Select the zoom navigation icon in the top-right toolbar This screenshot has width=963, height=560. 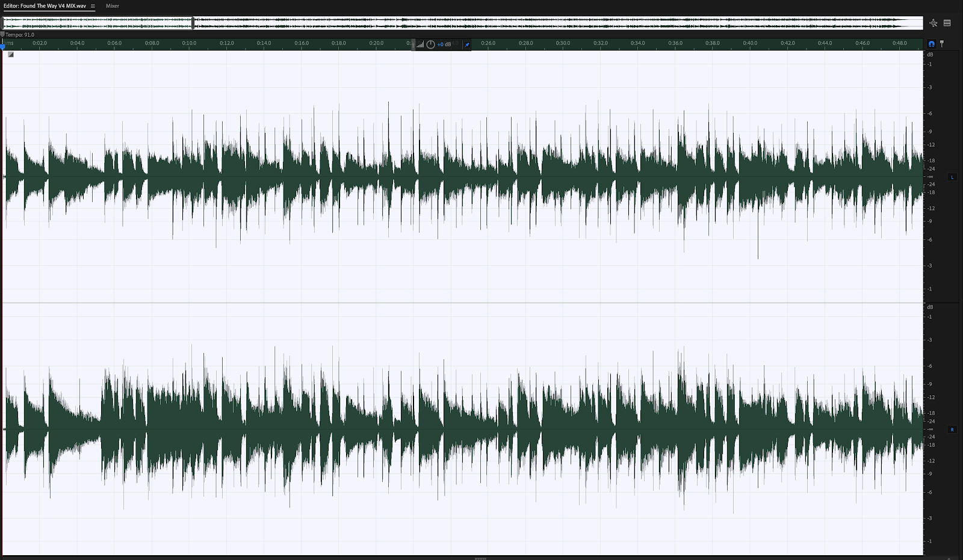(933, 23)
